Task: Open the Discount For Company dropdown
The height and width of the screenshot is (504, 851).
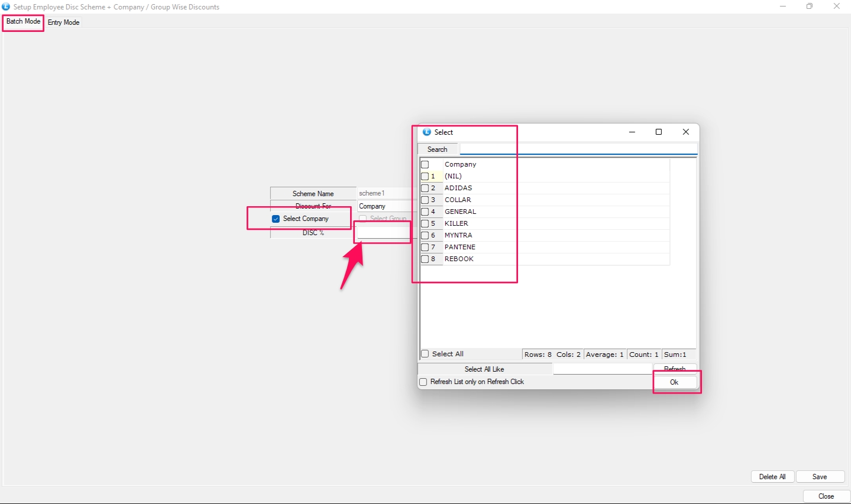Action: click(384, 206)
